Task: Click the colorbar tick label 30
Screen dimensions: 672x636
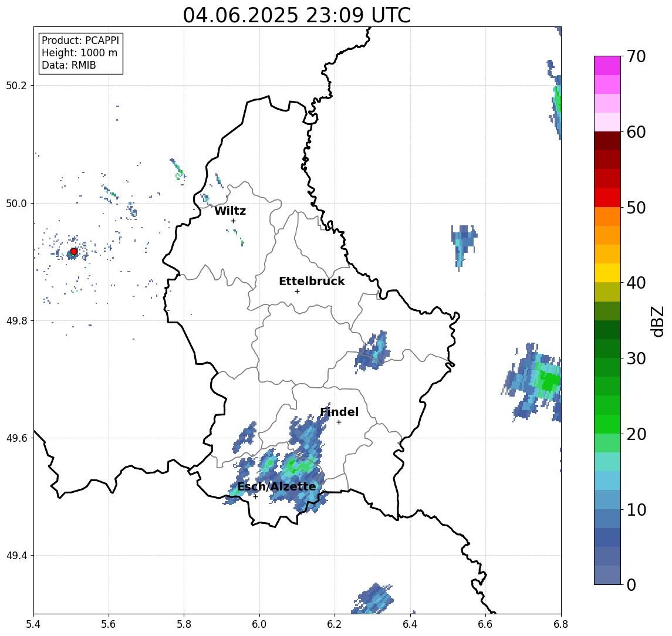Action: (x=636, y=358)
